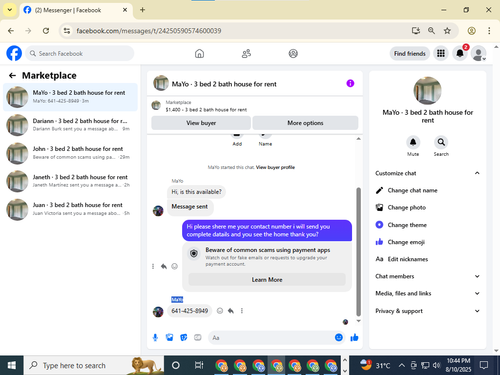Open the account avatar menu

point(478,53)
